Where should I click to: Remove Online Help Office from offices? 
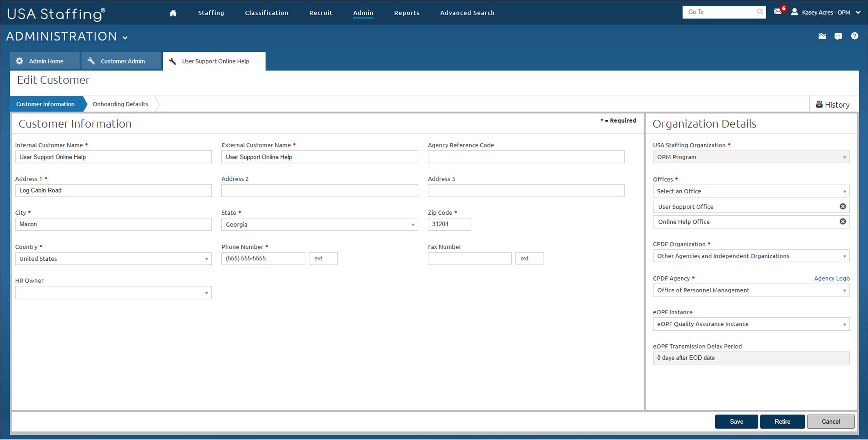[843, 222]
